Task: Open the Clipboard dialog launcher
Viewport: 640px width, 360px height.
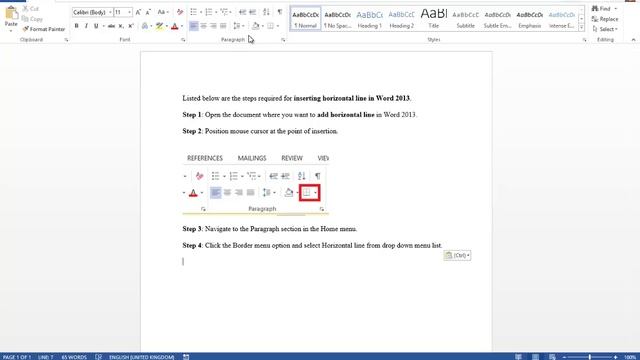Action: 66,40
